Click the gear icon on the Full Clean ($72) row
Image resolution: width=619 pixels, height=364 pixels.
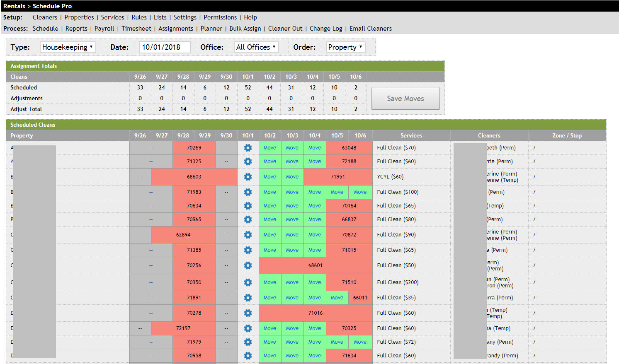[248, 342]
